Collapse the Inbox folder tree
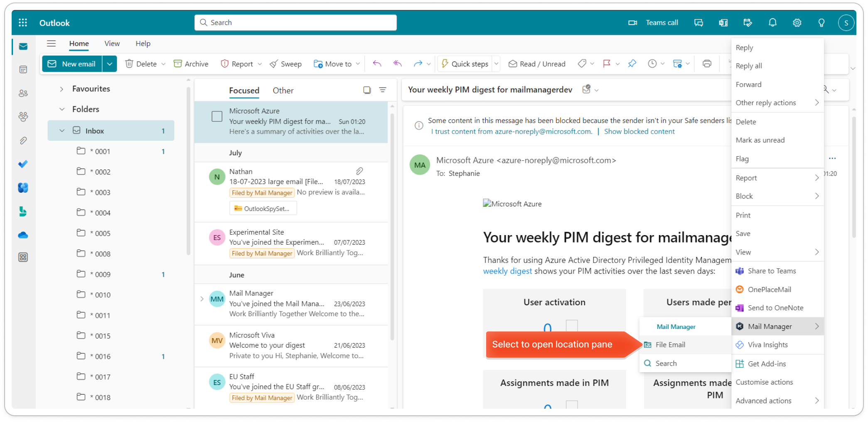 click(62, 131)
